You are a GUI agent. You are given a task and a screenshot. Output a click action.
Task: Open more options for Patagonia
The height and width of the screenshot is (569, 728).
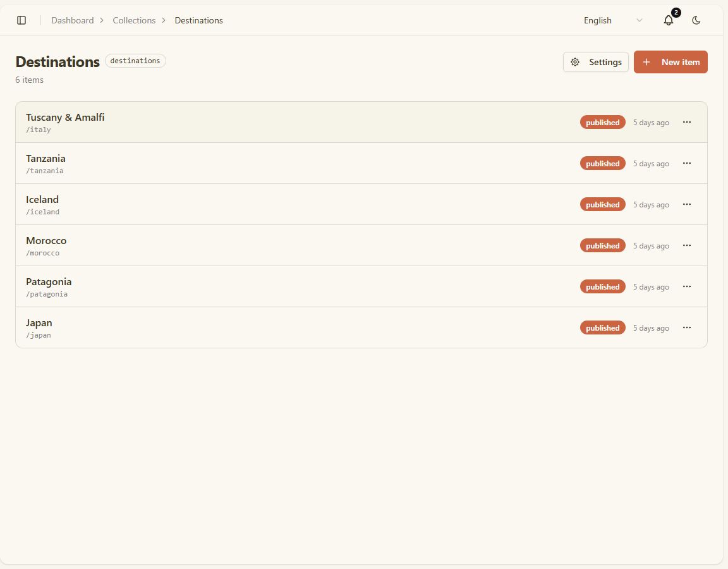click(x=687, y=286)
